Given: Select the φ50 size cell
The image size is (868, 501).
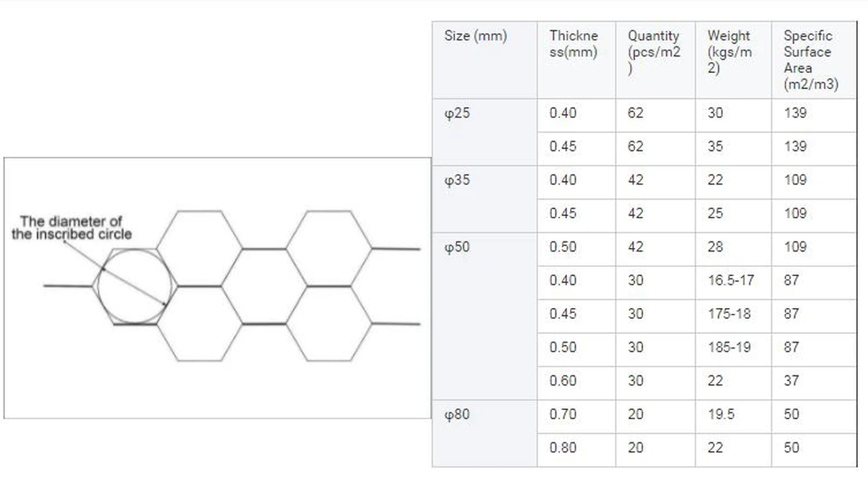Looking at the screenshot, I should (457, 247).
